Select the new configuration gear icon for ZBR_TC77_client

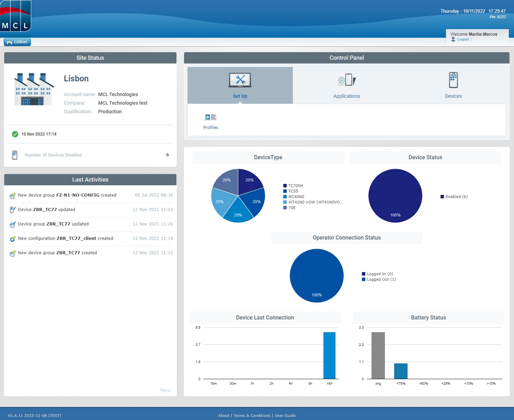12,239
